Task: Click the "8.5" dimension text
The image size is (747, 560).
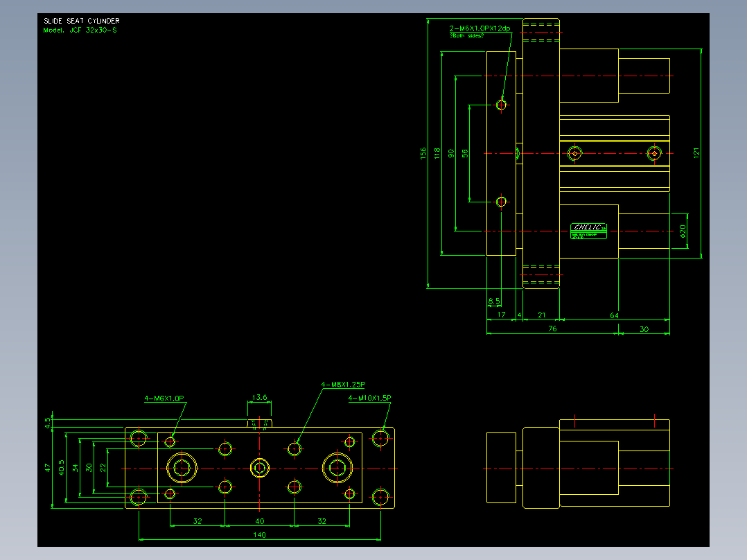Action: pos(494,301)
